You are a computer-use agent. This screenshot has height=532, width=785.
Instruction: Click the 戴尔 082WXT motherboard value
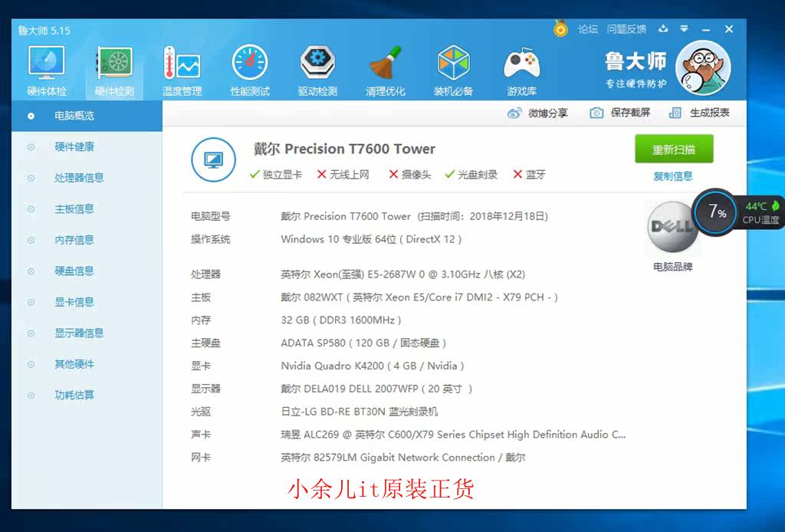pos(419,297)
